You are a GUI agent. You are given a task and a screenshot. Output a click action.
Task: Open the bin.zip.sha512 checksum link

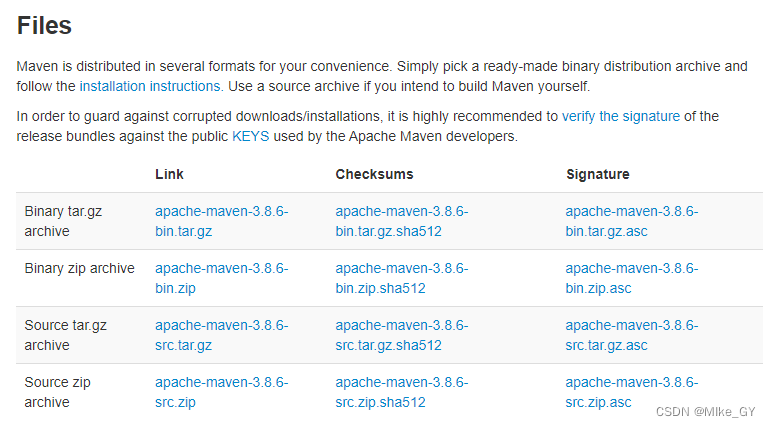[x=401, y=268]
